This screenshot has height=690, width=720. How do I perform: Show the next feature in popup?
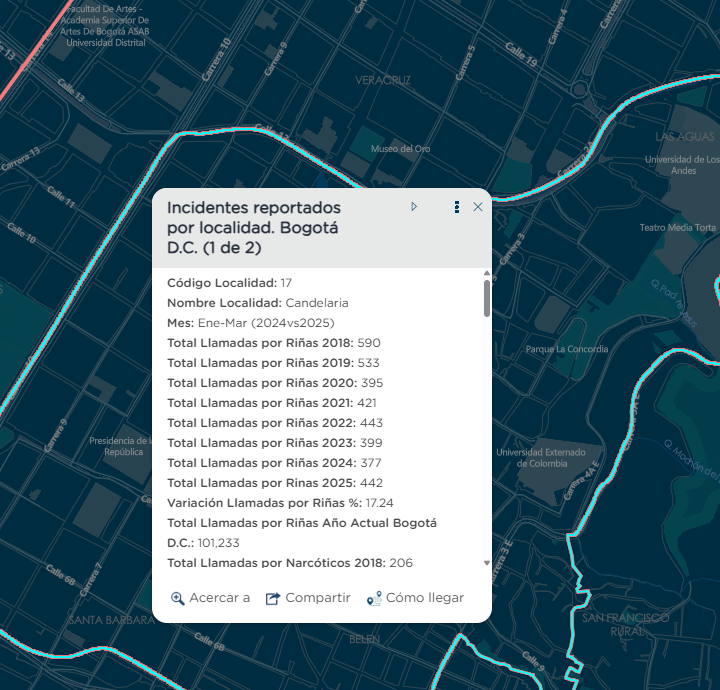(414, 207)
